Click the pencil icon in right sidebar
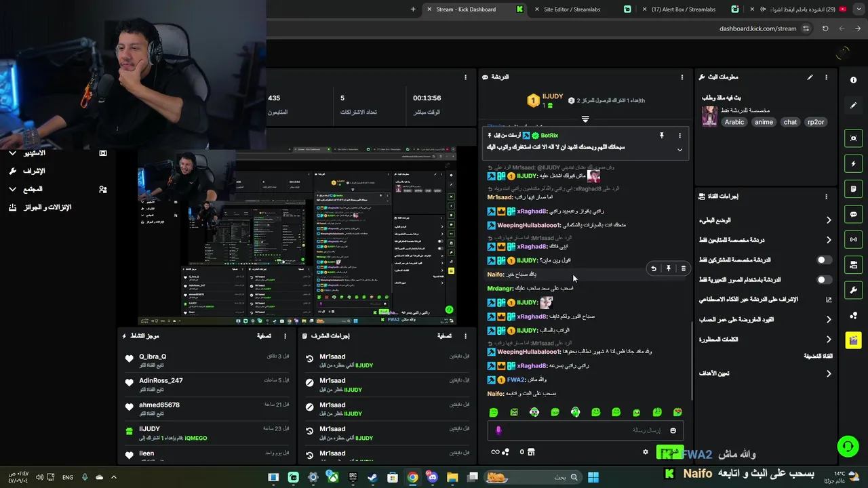 [x=853, y=106]
